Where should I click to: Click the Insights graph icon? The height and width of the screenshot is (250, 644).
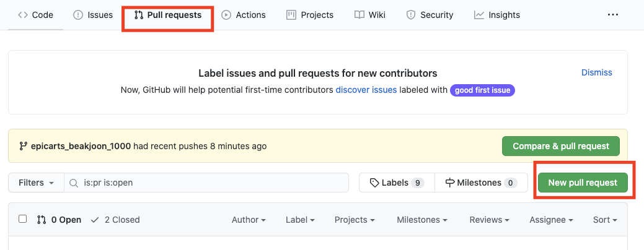coord(479,15)
